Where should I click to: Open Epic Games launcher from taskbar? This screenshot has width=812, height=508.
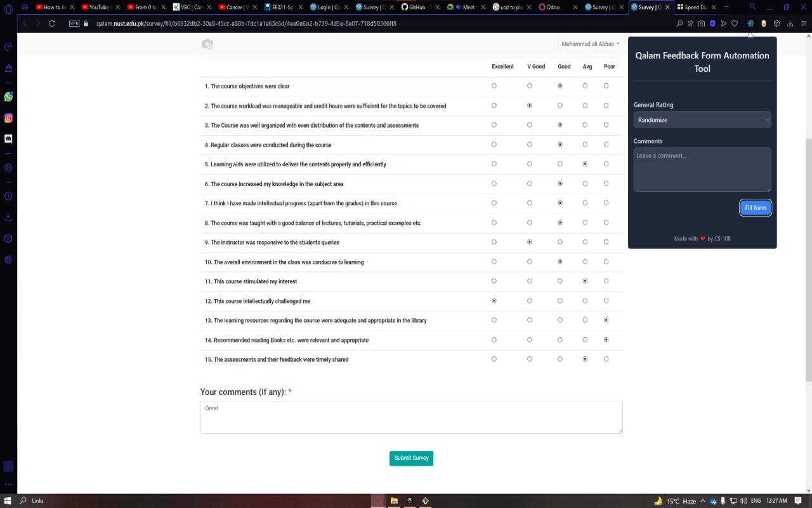click(x=410, y=500)
